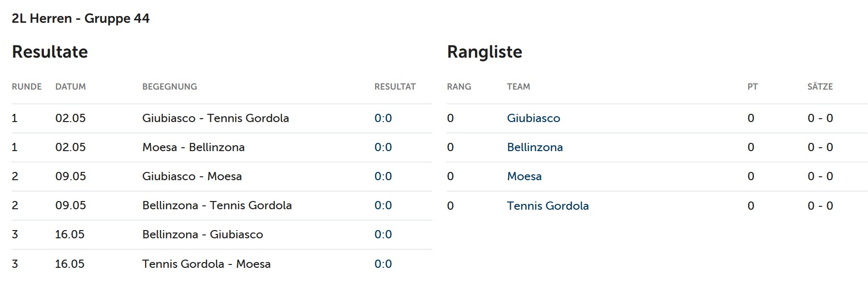Image resolution: width=868 pixels, height=294 pixels.
Task: Click the RUNDE column header
Action: 27,87
